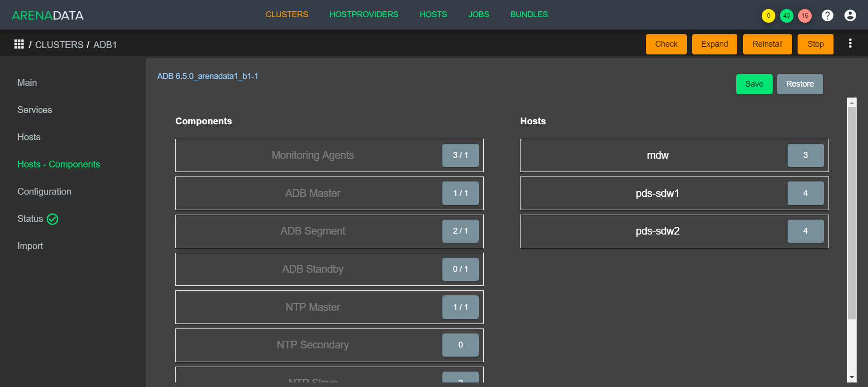Open the apps grid icon in breadcrumb
Screen dimensions: 868x387
coord(19,44)
